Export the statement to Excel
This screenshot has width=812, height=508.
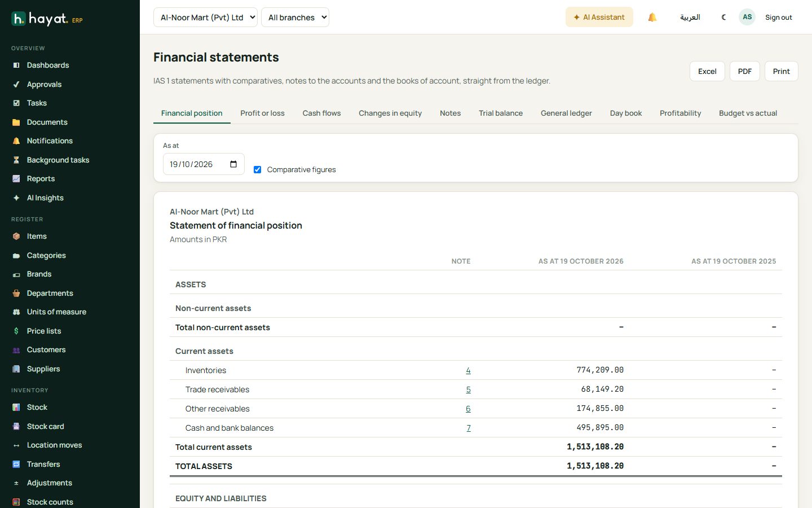coord(707,71)
